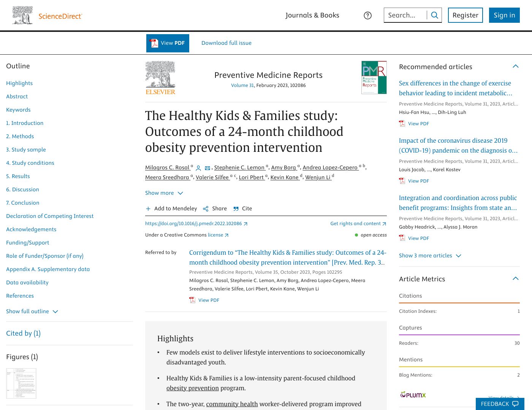The height and width of the screenshot is (410, 532).
Task: Click the envelope icon beside Milagros C. Rosal
Action: click(207, 168)
